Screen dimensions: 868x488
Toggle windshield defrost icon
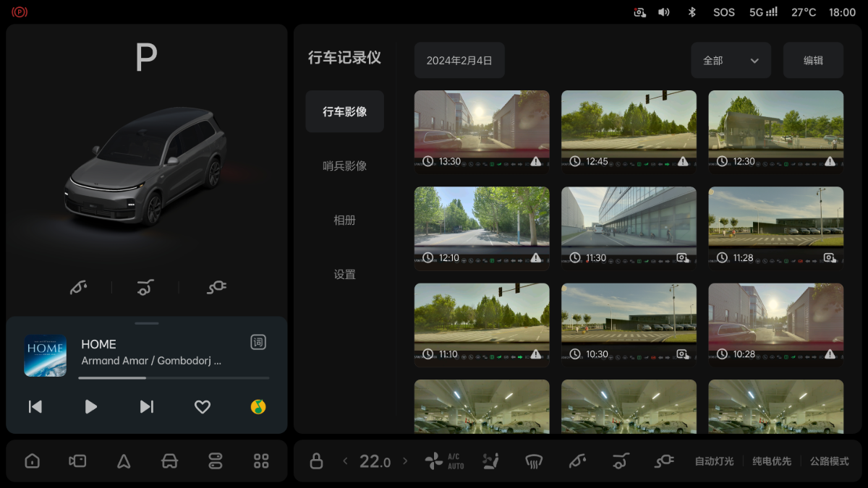click(x=535, y=461)
